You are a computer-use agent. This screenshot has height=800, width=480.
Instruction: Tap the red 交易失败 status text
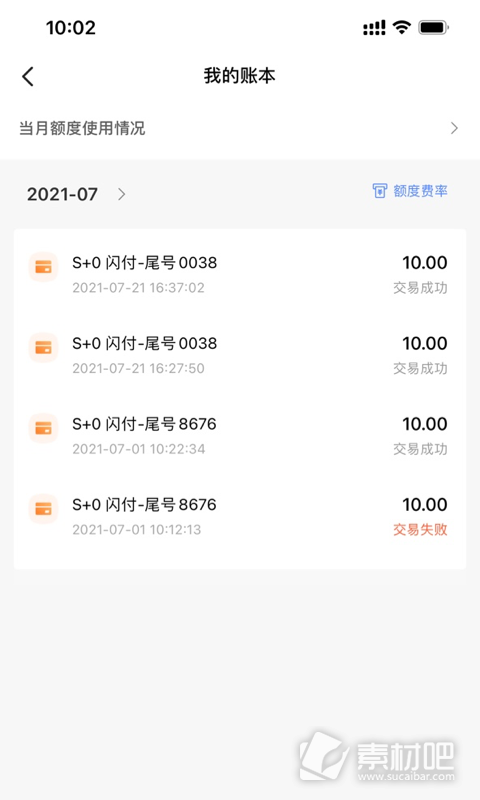click(420, 530)
